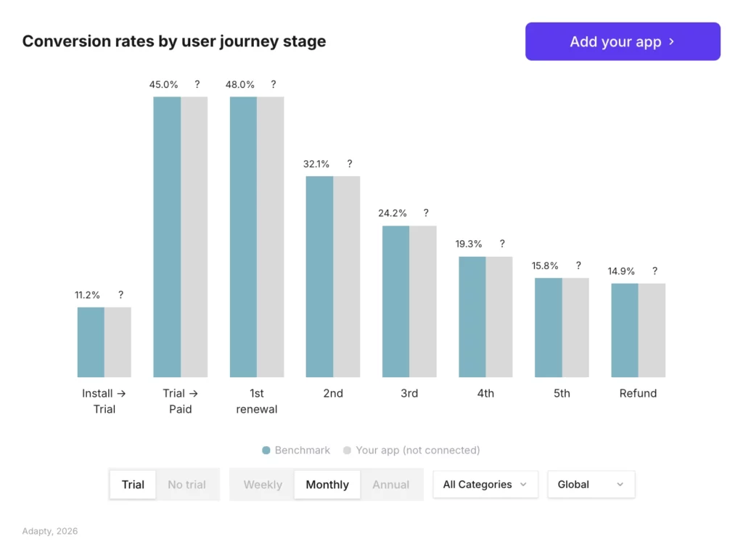This screenshot has width=743, height=560.
Task: Click the question mark icon above Trial → Paid bar
Action: 197,84
